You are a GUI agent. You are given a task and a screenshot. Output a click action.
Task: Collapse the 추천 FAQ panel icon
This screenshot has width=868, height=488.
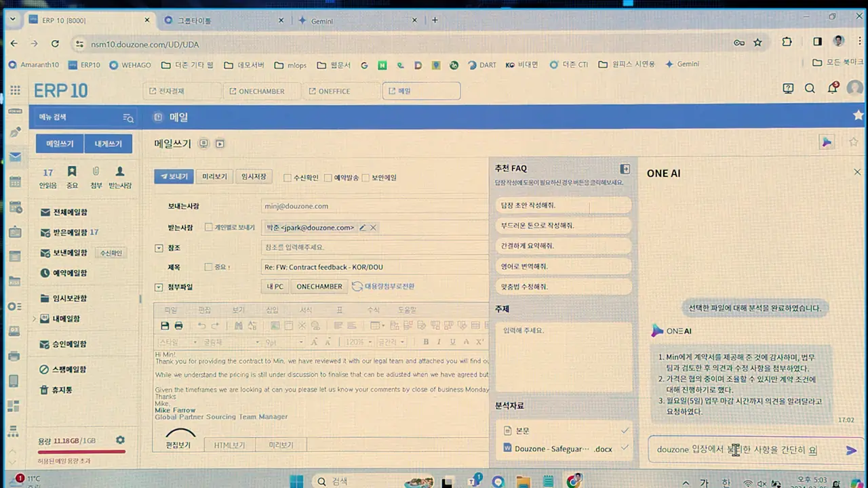pos(625,169)
